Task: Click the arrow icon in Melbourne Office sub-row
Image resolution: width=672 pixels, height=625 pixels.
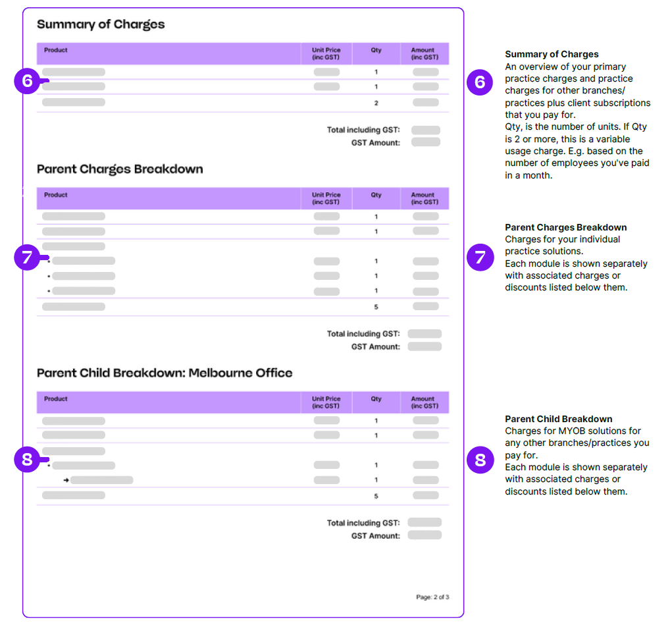Action: point(66,480)
